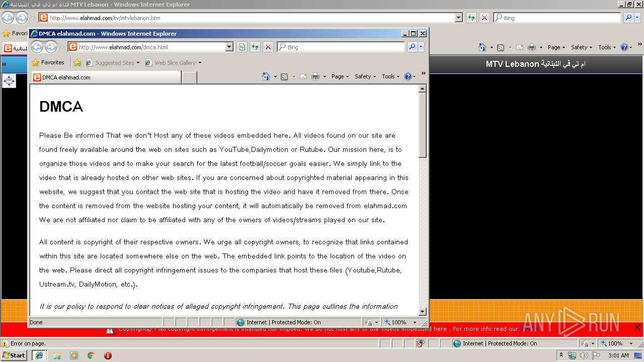The width and height of the screenshot is (644, 362).
Task: Open a new tab in DMCA window
Action: point(189,77)
